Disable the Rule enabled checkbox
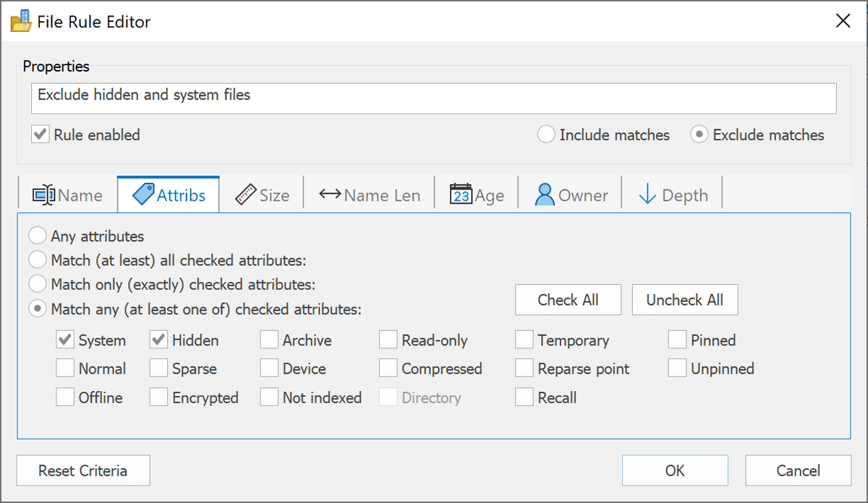Image resolution: width=868 pixels, height=503 pixels. pos(40,134)
